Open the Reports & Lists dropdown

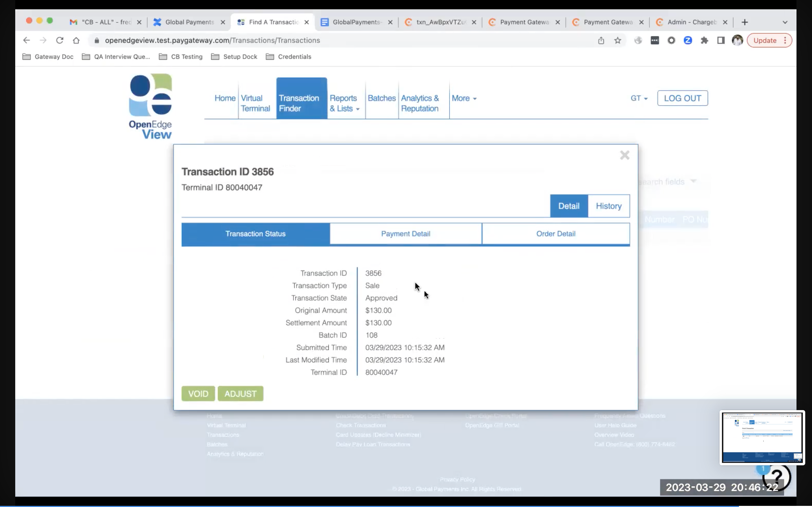point(344,103)
